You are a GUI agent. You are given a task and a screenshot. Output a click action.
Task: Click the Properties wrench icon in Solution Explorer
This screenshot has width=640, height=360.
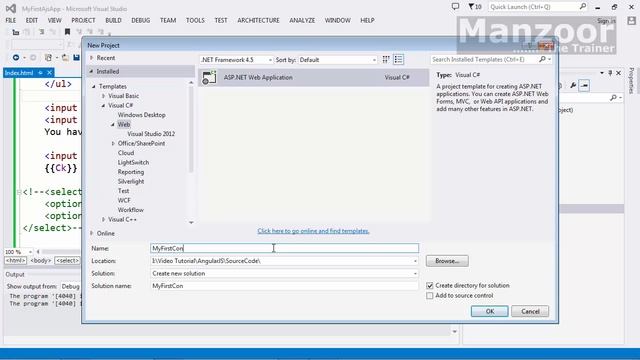click(x=573, y=85)
